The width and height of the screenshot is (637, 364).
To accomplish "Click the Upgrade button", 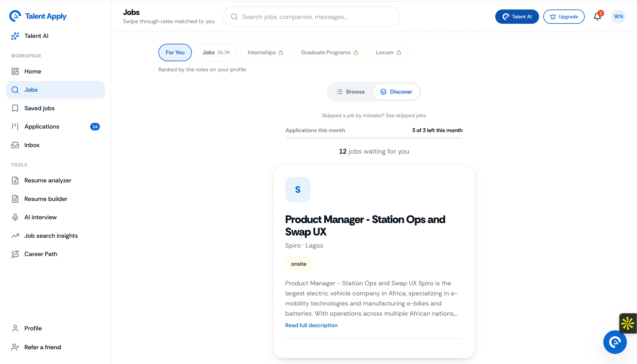I will click(564, 16).
